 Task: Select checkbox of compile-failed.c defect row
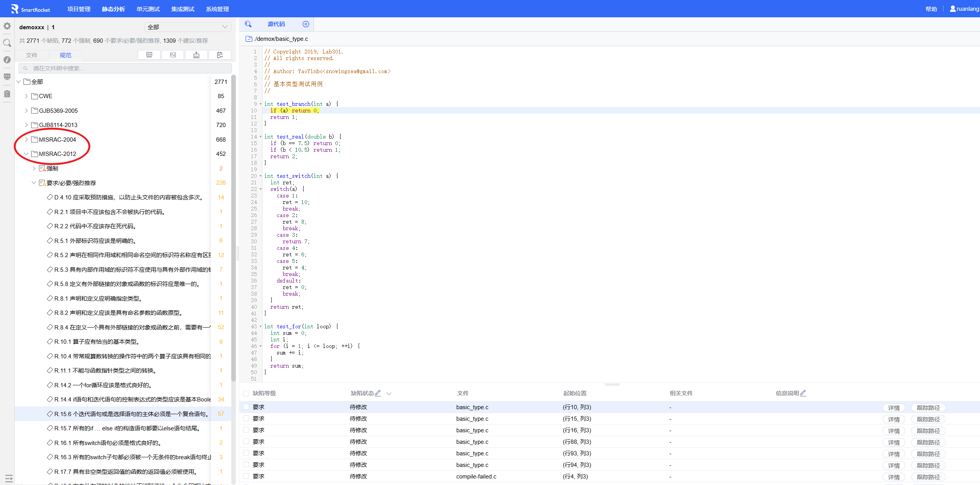pyautogui.click(x=246, y=477)
